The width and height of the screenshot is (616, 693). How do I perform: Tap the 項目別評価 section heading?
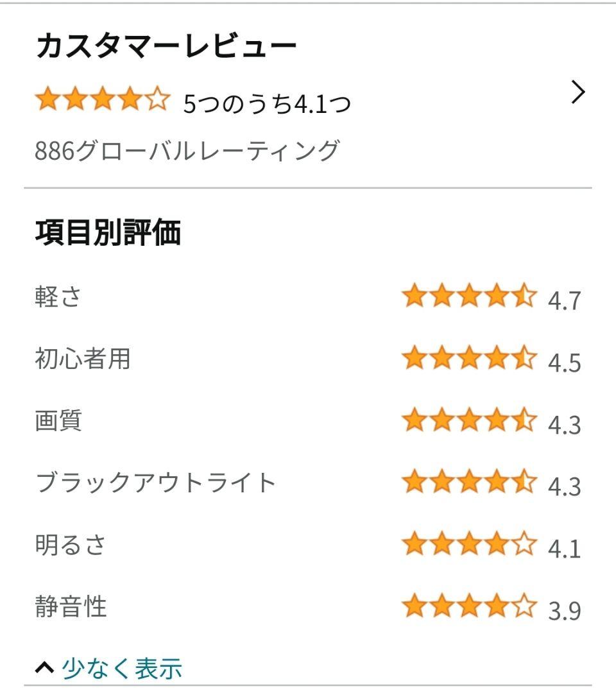tap(108, 233)
